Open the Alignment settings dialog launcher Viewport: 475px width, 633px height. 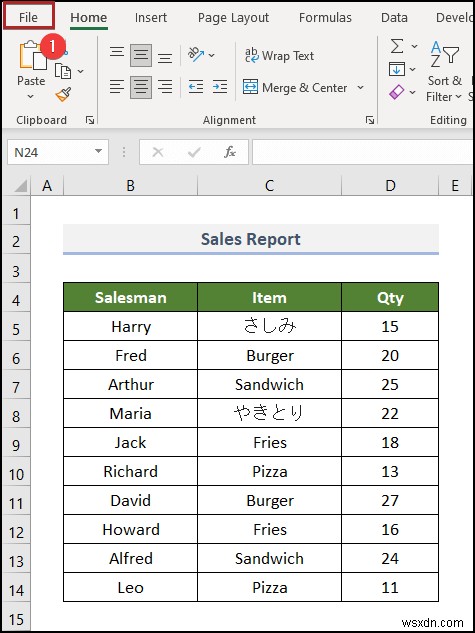click(x=370, y=120)
